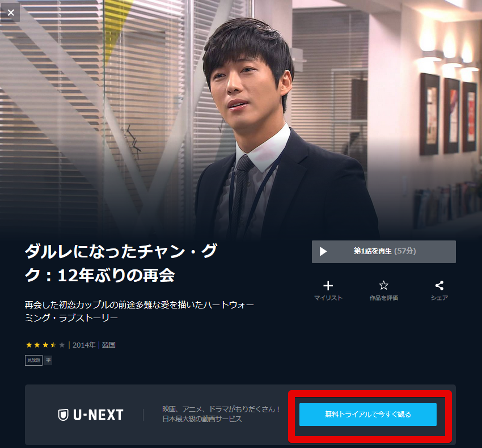Click the U-NEXT logo

(91, 415)
